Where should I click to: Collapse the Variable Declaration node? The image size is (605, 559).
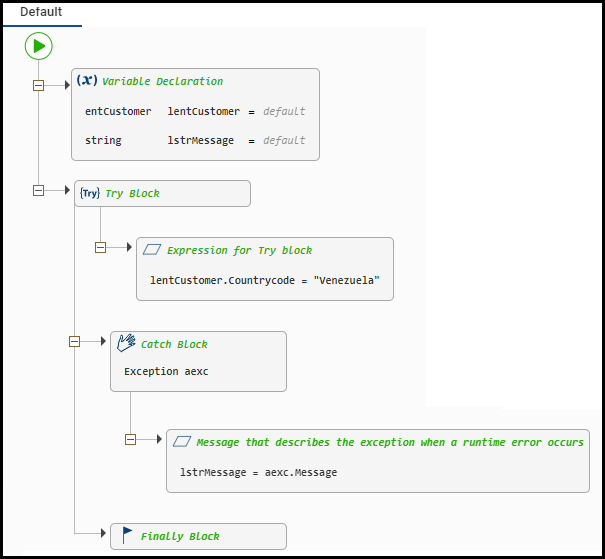38,86
